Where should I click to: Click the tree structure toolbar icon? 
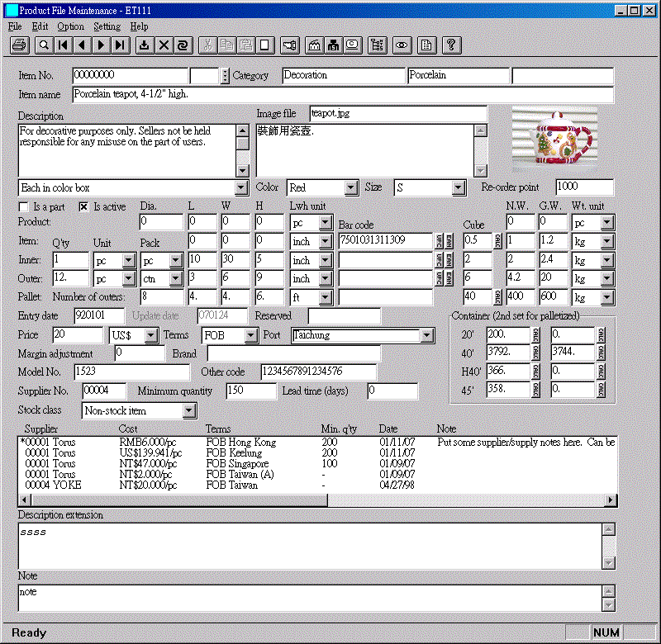[378, 45]
